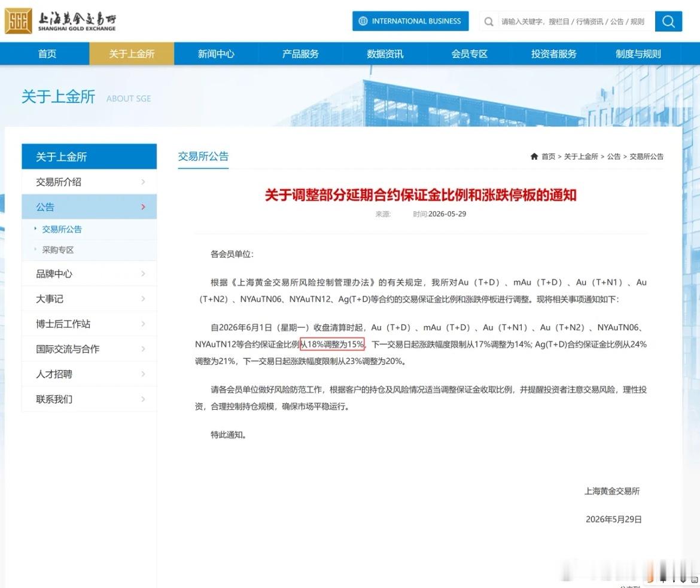Click the globe icon beside International Business

pos(363,21)
